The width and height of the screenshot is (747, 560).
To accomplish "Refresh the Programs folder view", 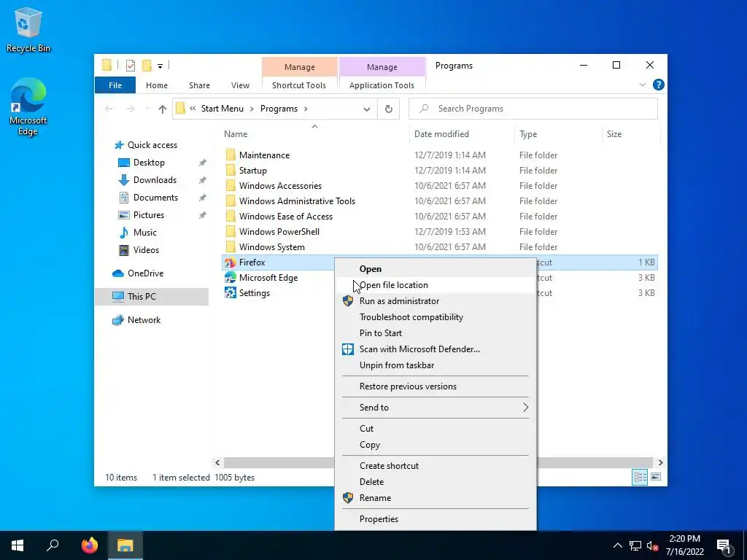I will pyautogui.click(x=389, y=109).
